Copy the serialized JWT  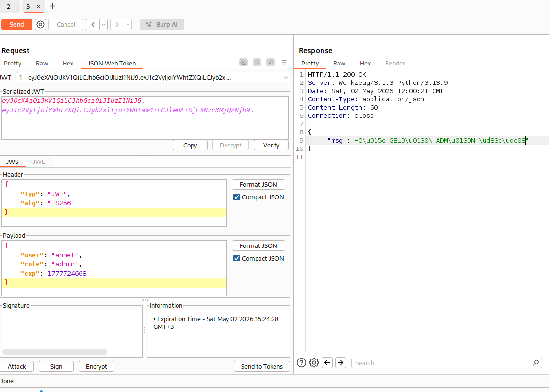click(x=190, y=146)
